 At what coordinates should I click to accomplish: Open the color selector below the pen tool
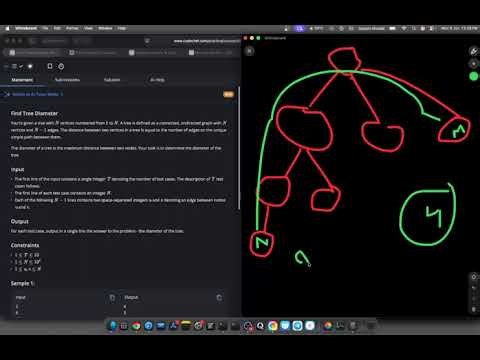coord(473,64)
